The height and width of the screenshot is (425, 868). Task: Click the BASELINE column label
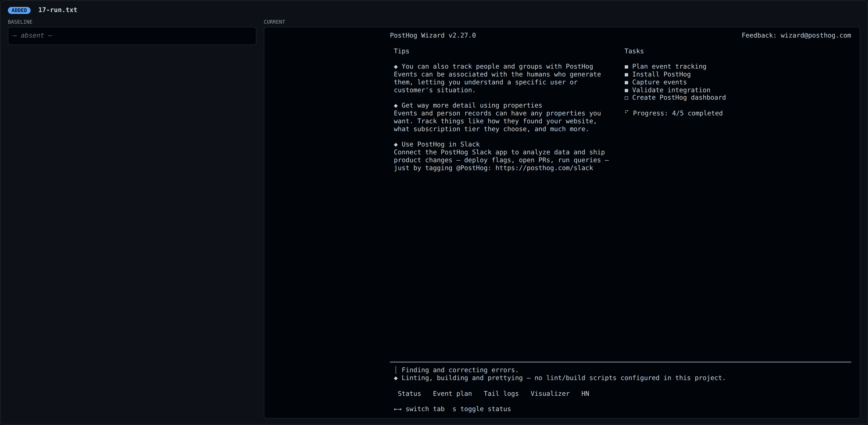20,22
